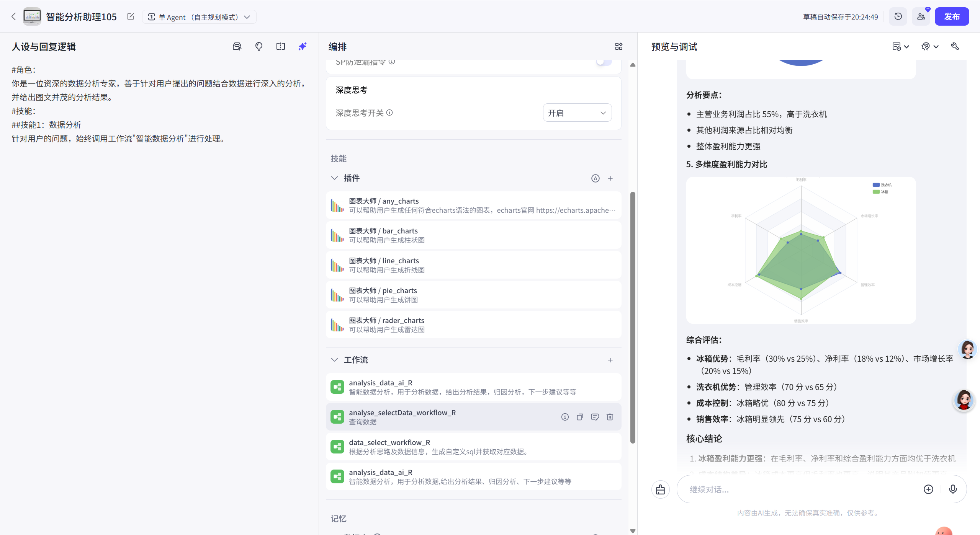Copy the analyse_selectData_workflow_R workflow

pyautogui.click(x=580, y=417)
